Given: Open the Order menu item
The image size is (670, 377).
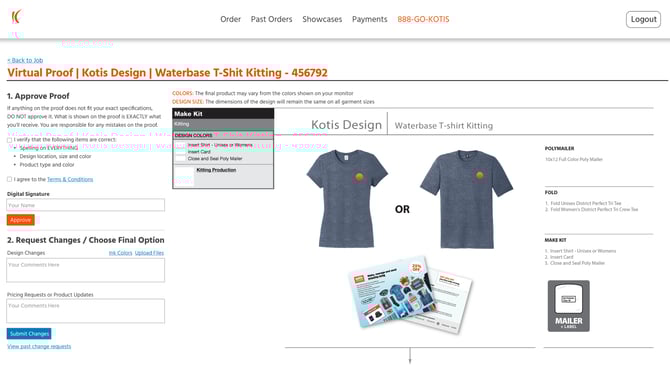Looking at the screenshot, I should point(230,19).
